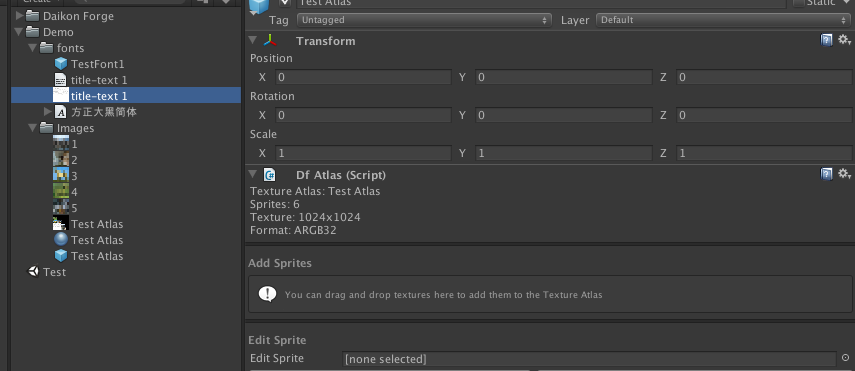Select the Daikon Forge folder name
This screenshot has width=855, height=371.
click(x=79, y=16)
